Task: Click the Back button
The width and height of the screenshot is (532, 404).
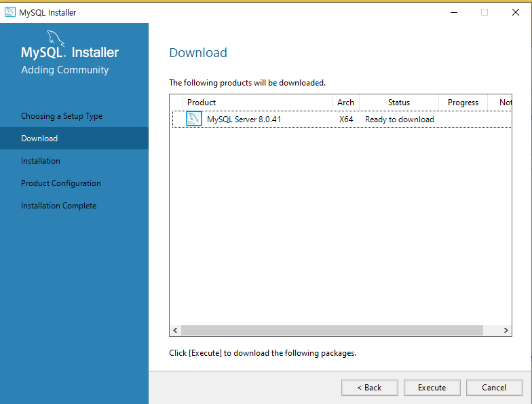Action: (369, 387)
